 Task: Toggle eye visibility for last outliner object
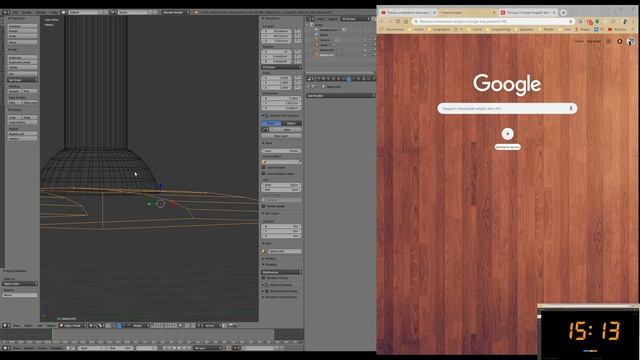pos(365,55)
